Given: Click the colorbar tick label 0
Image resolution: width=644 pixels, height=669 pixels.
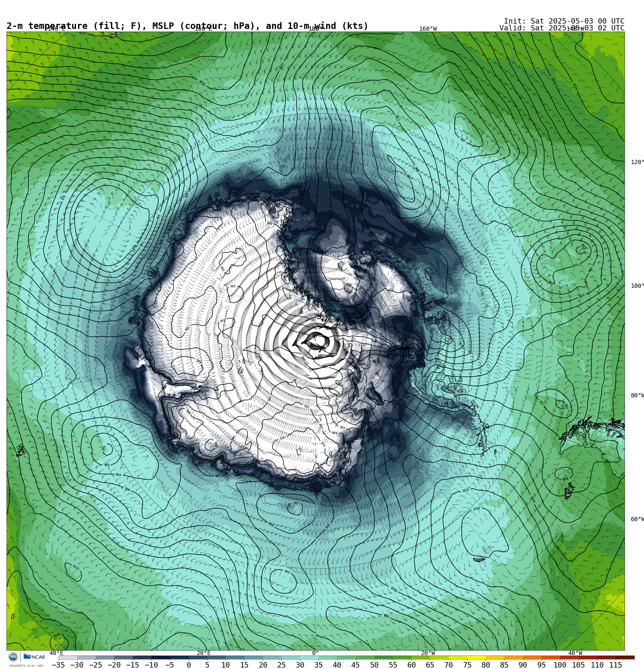Looking at the screenshot, I should (189, 665).
